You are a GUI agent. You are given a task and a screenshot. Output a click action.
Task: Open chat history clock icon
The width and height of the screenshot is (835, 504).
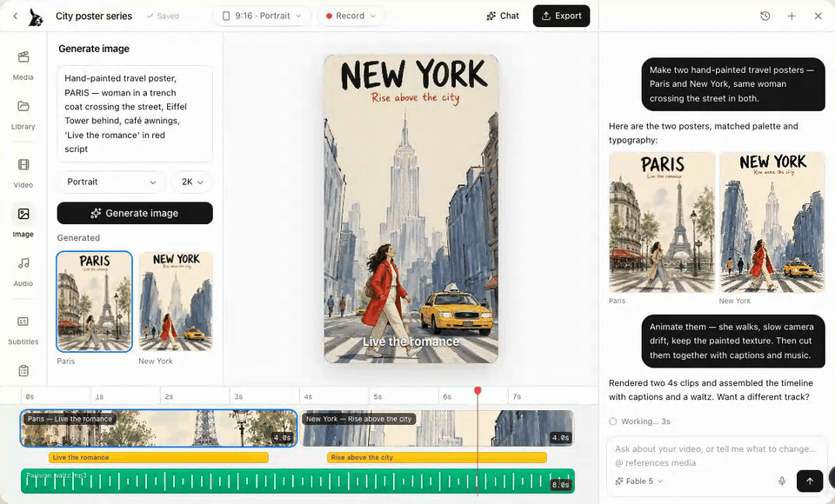(x=765, y=16)
